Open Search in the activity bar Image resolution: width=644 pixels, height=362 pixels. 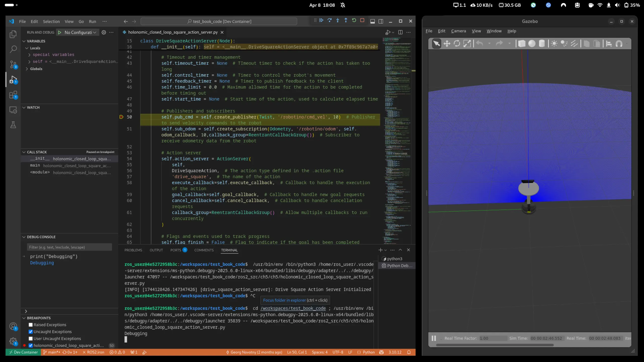pos(13,49)
